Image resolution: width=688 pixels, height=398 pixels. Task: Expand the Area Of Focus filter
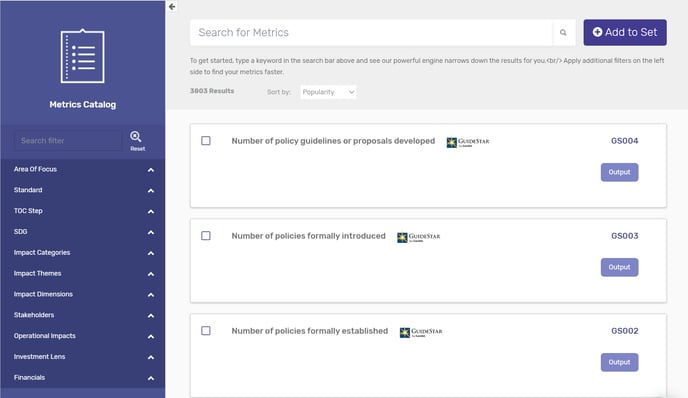(83, 169)
